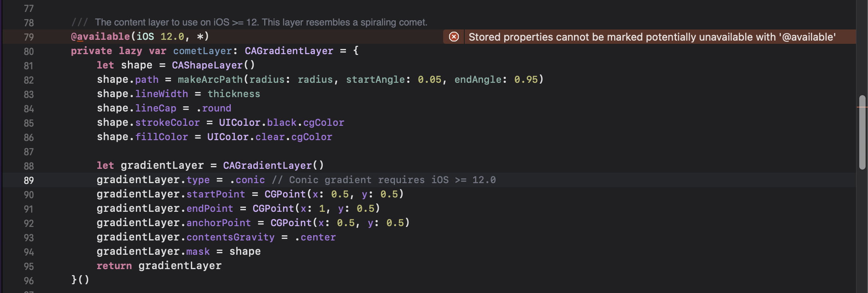Click 'cometLayer' variable name on line 80
Viewport: 868px width, 293px height.
[x=202, y=51]
